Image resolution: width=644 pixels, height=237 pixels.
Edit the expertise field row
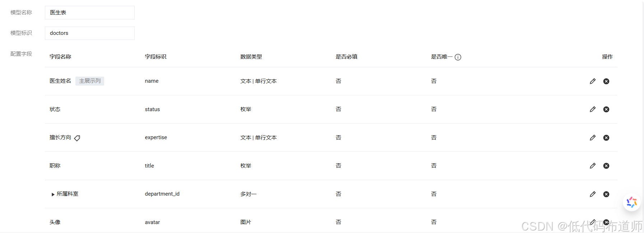click(593, 138)
